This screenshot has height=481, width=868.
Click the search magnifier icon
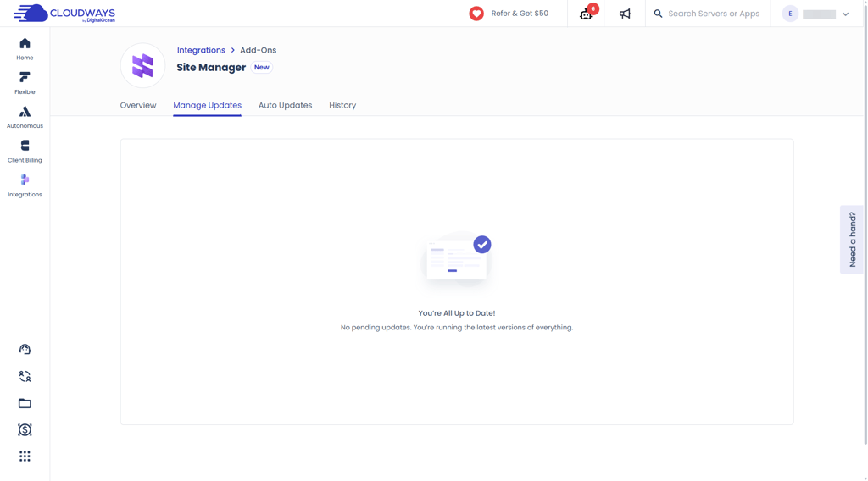658,14
